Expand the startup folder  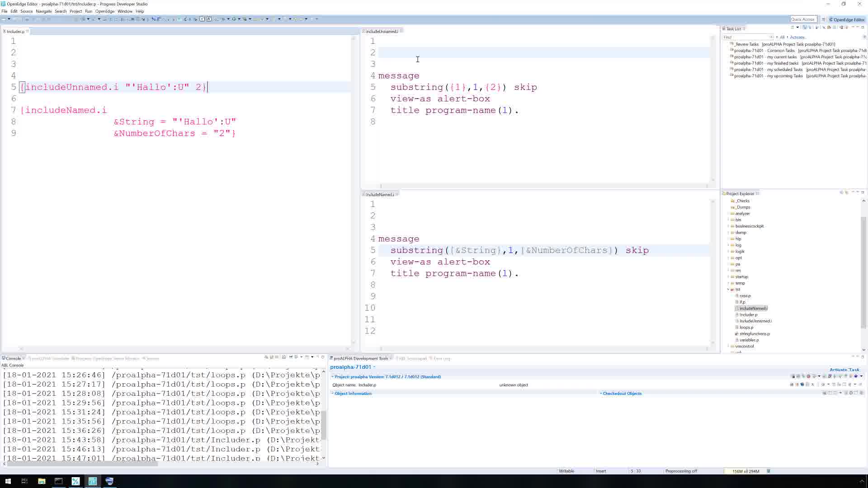(728, 277)
